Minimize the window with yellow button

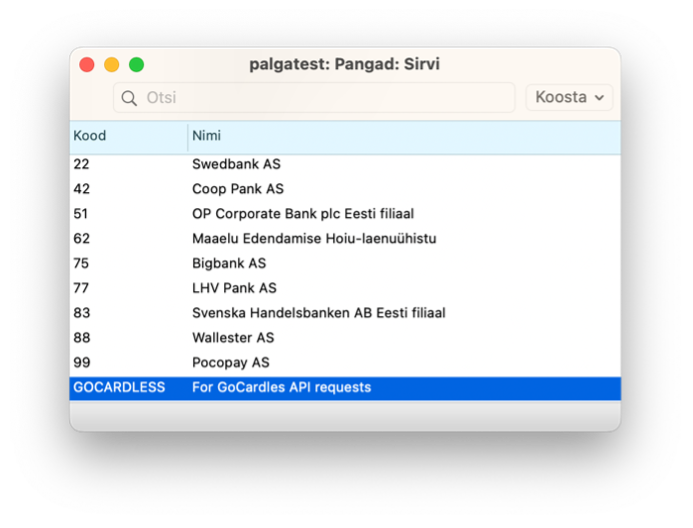[x=111, y=65]
